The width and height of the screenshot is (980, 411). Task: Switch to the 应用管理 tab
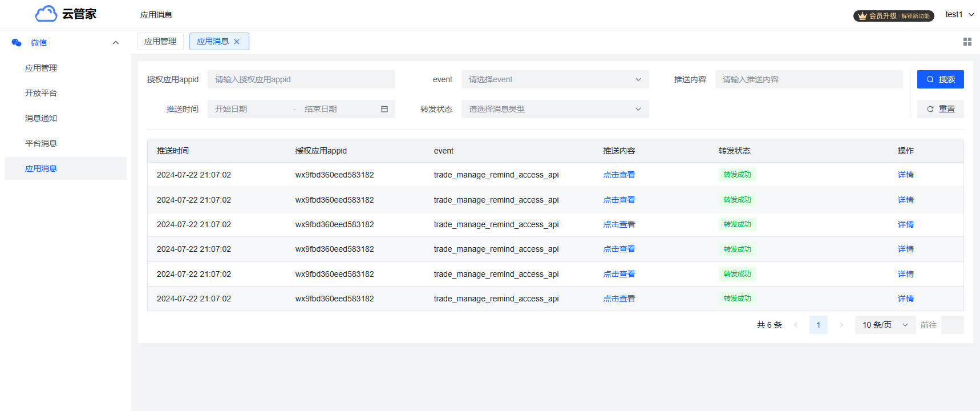(160, 41)
